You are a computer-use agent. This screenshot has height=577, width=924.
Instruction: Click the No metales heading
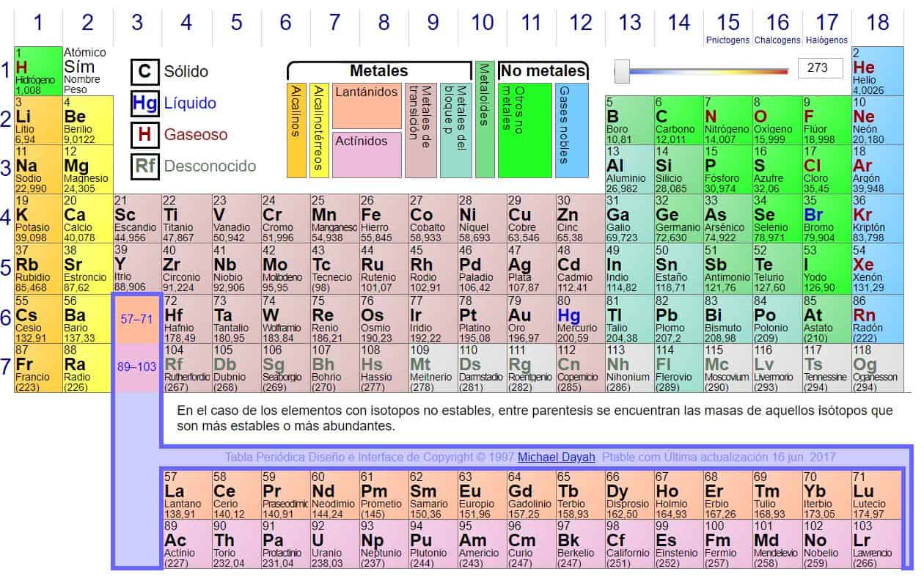(543, 71)
